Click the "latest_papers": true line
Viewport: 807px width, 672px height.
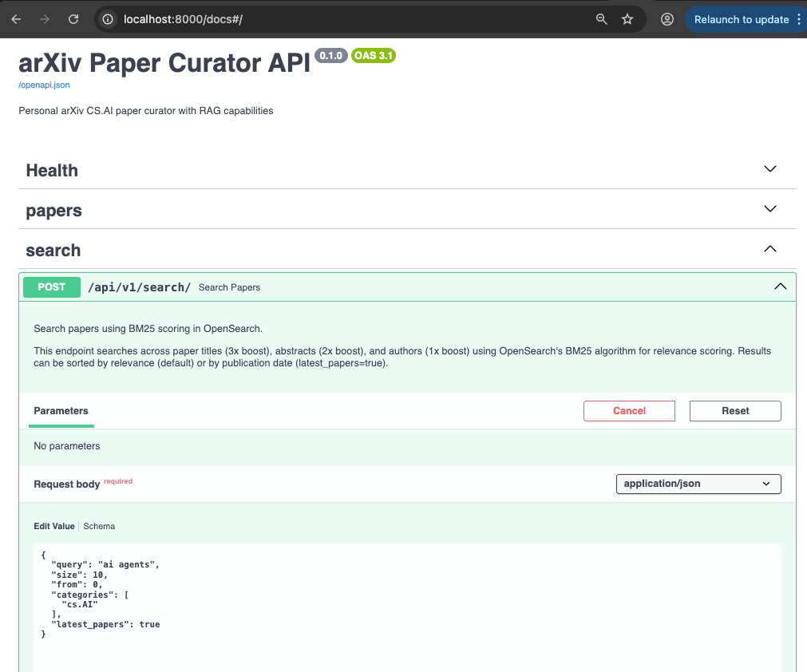[x=105, y=624]
